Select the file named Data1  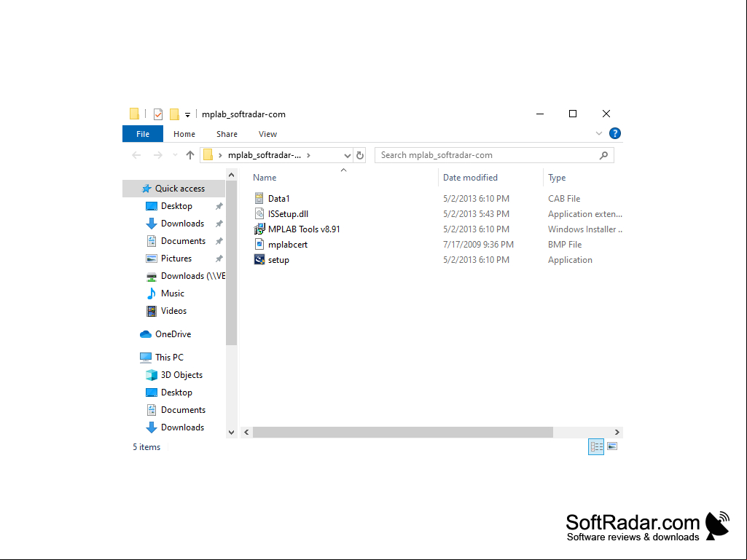click(278, 199)
